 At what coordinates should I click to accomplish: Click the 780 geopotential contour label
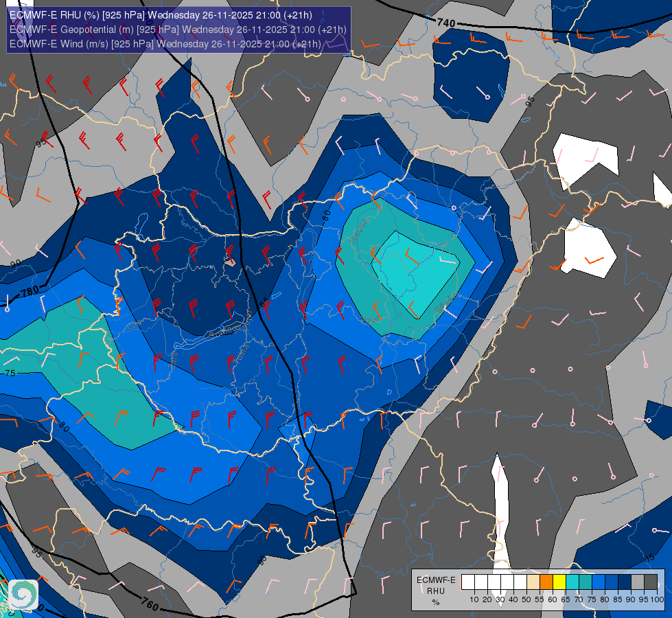pos(30,292)
